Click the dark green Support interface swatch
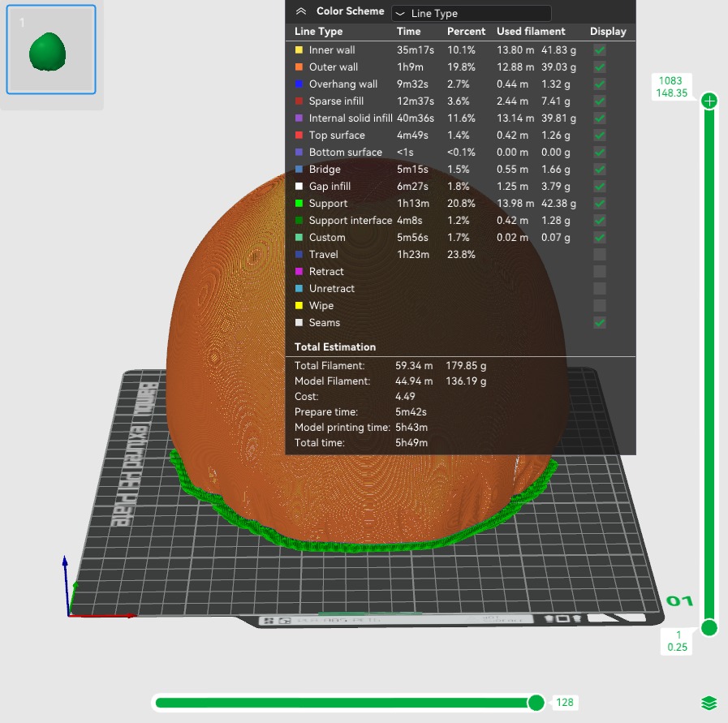The image size is (728, 723). coord(299,221)
